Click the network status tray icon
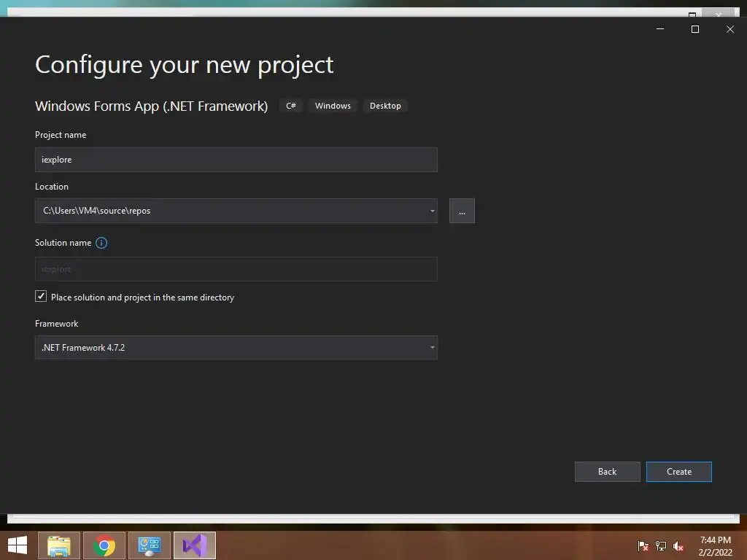 [661, 545]
